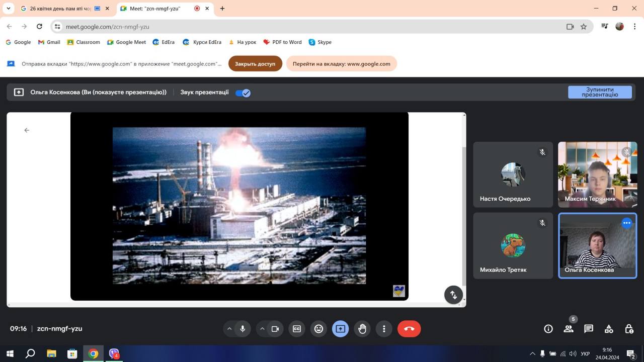Viewport: 644px width, 362px height.
Task: Click the red leave call button
Action: coord(409,329)
